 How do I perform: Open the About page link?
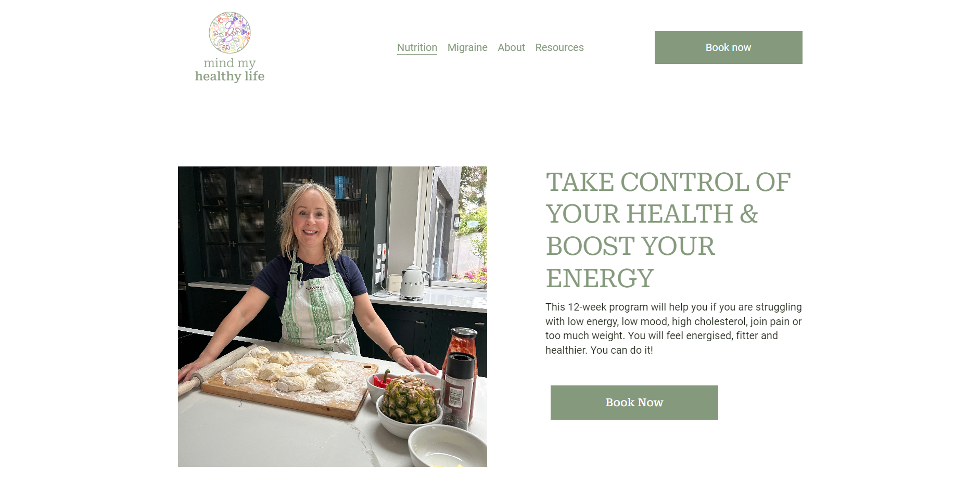(x=511, y=47)
